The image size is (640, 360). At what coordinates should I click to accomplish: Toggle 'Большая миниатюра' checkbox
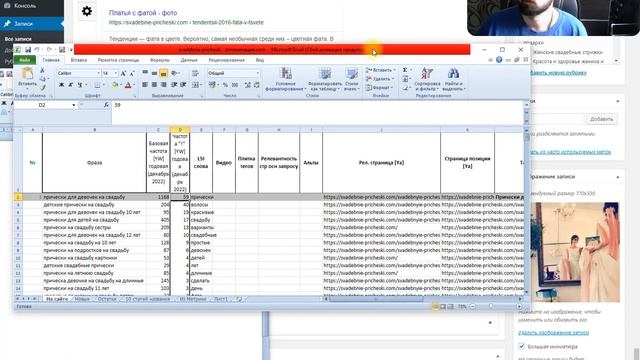[522, 346]
